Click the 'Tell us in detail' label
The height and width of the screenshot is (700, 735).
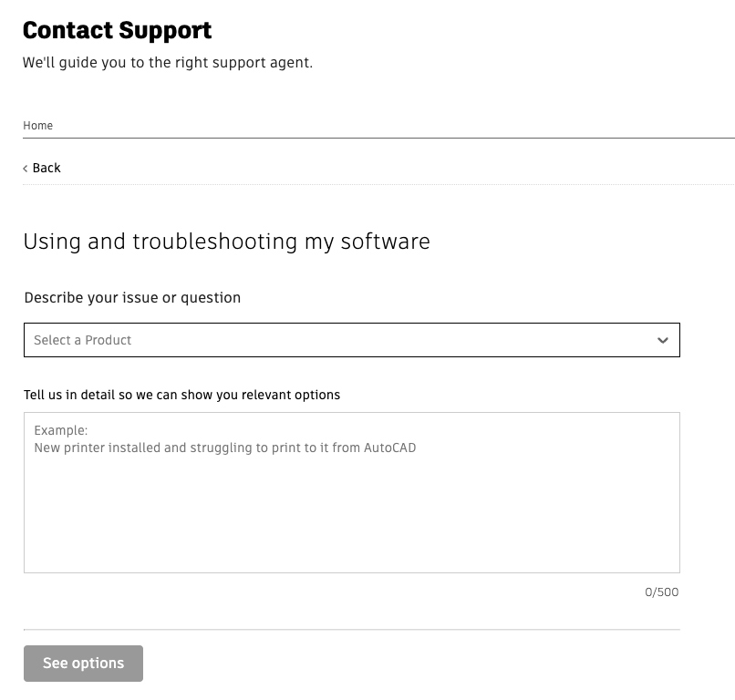click(181, 395)
